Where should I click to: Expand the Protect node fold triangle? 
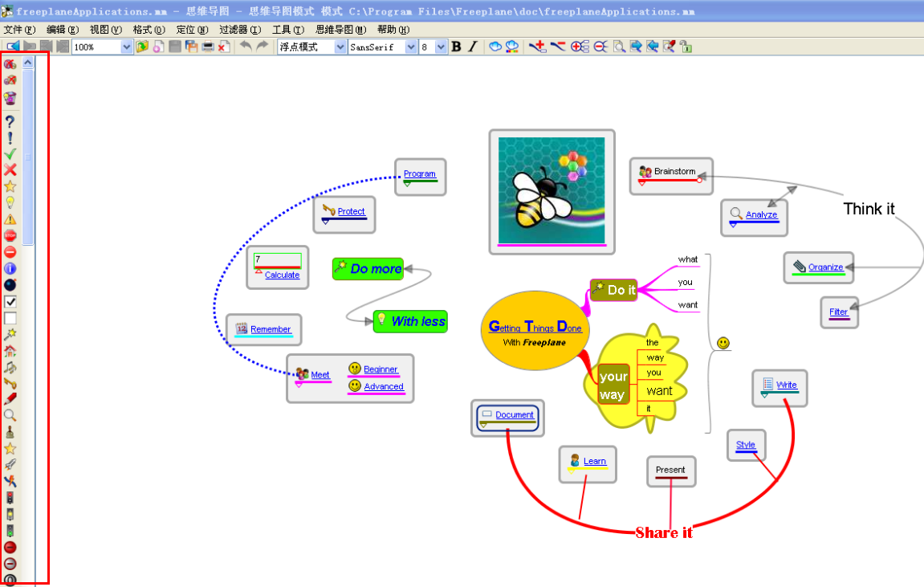pos(325,222)
